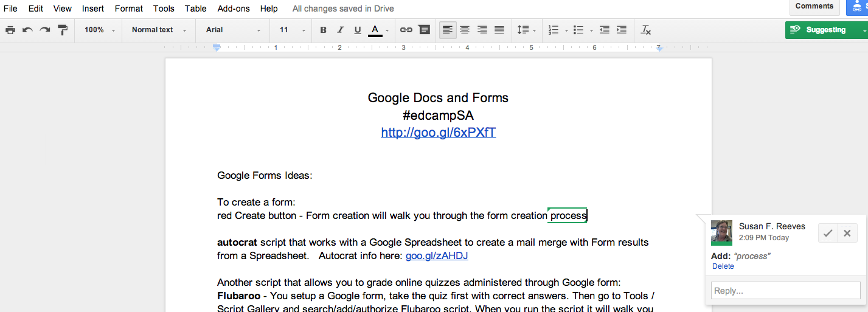The height and width of the screenshot is (312, 868).
Task: Toggle bold formatting
Action: pos(323,30)
